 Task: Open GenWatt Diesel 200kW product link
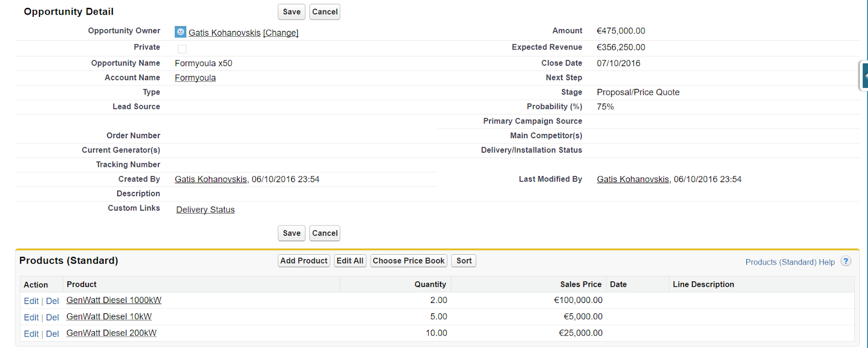point(111,333)
